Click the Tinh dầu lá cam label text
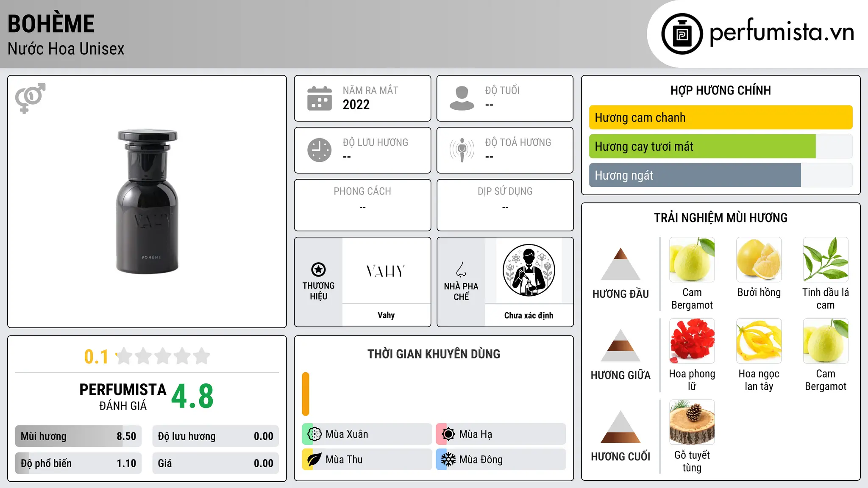 pos(826,299)
